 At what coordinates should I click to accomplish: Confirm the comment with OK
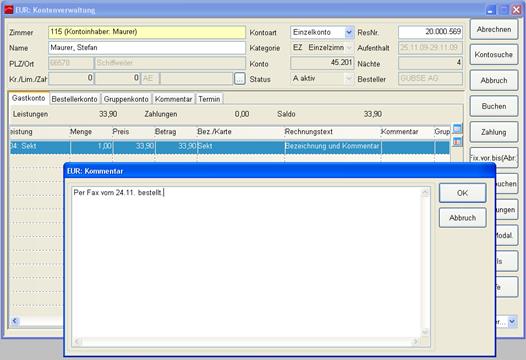[462, 193]
